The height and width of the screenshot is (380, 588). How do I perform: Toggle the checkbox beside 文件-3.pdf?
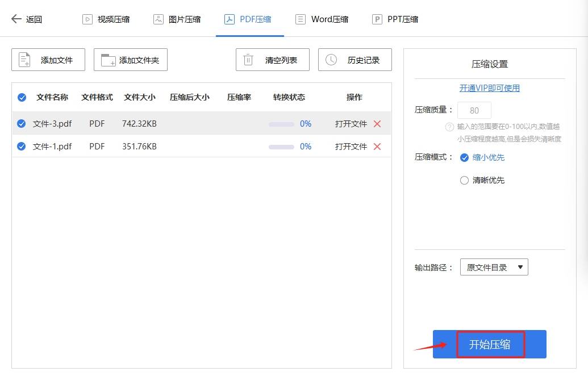click(x=22, y=123)
